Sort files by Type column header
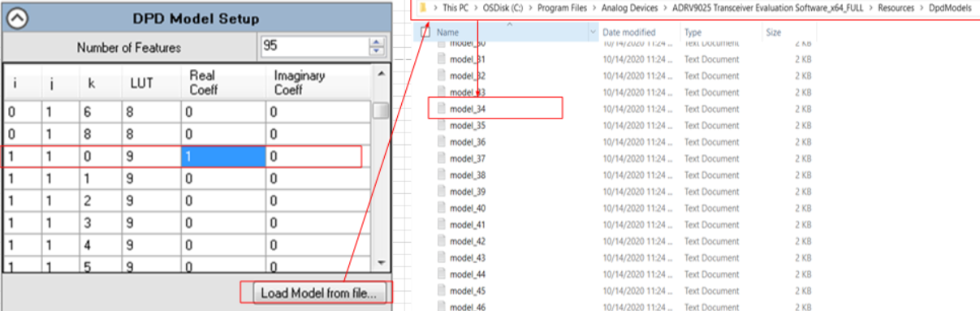This screenshot has width=980, height=311. (x=693, y=32)
